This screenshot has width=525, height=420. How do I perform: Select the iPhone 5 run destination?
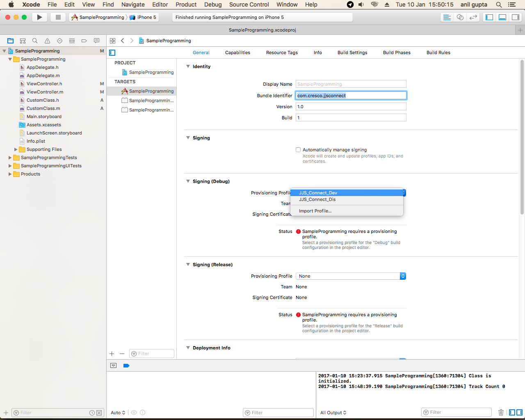[x=143, y=17]
